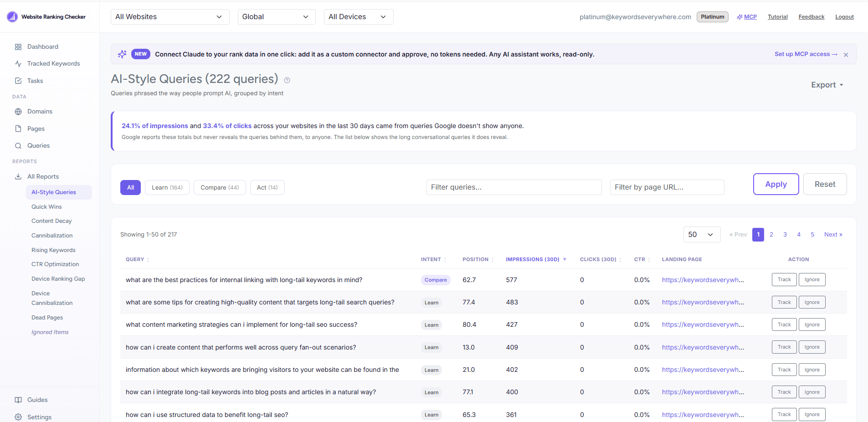
Task: Click the Compare intent tag in first row
Action: (436, 280)
